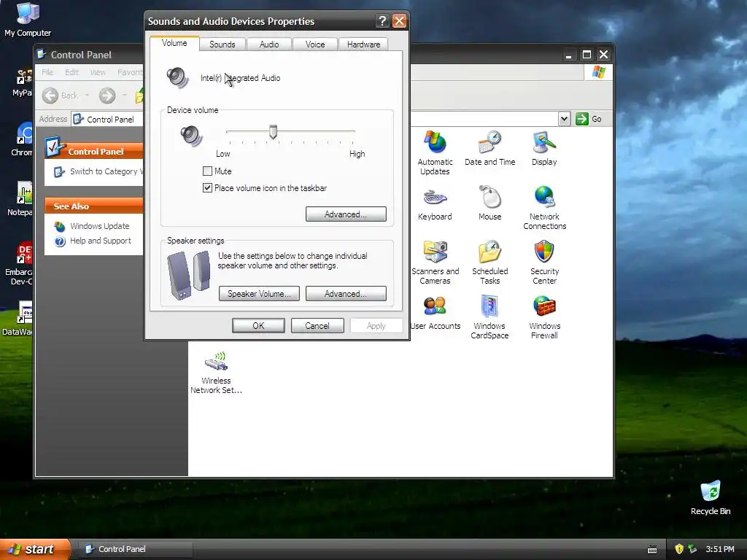Confirm the dialog with OK
The image size is (747, 560).
pyautogui.click(x=258, y=326)
